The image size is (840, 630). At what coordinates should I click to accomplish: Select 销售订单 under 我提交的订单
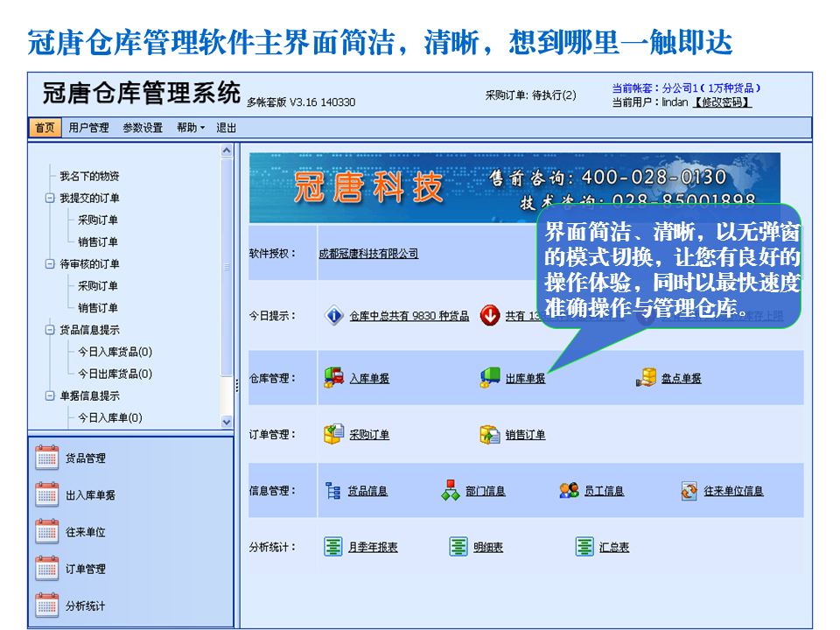point(97,241)
